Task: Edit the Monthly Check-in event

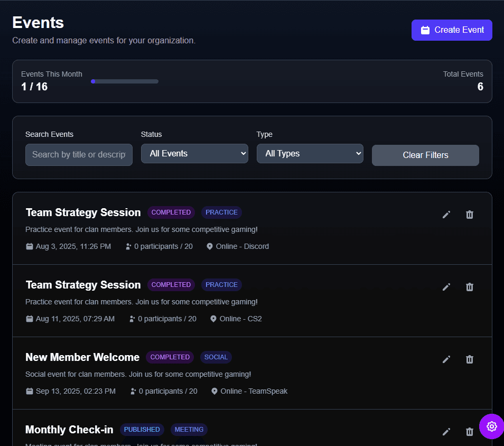Action: pyautogui.click(x=446, y=432)
